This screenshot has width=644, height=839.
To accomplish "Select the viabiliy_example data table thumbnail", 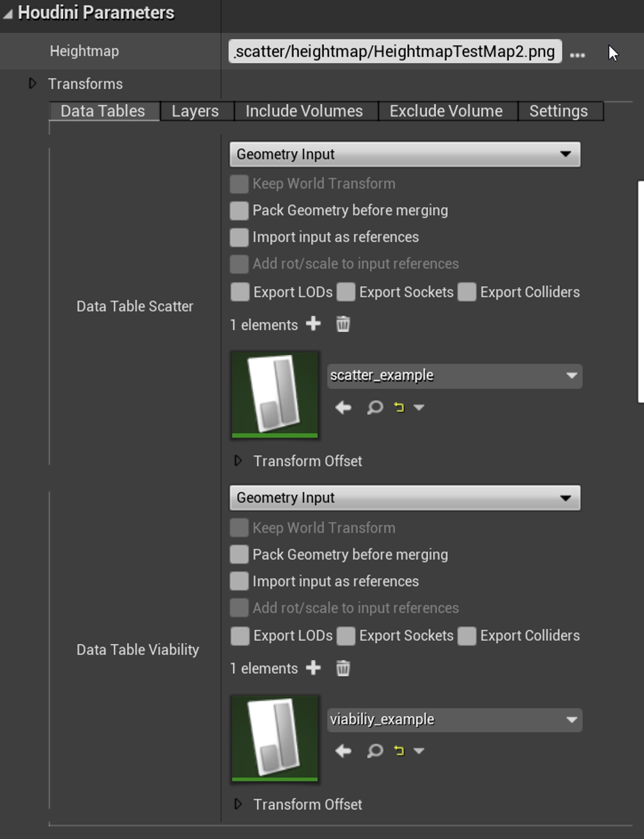I will click(275, 738).
